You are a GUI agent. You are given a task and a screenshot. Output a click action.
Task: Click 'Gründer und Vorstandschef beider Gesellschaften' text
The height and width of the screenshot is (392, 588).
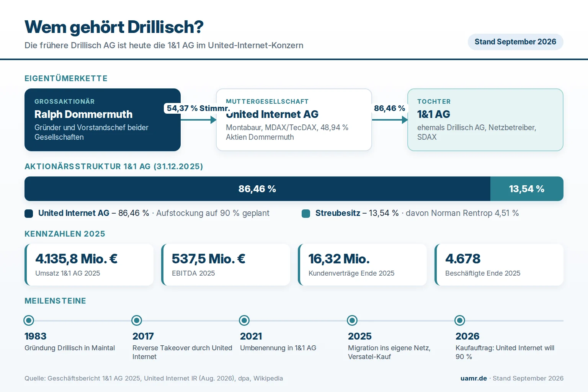pyautogui.click(x=91, y=132)
